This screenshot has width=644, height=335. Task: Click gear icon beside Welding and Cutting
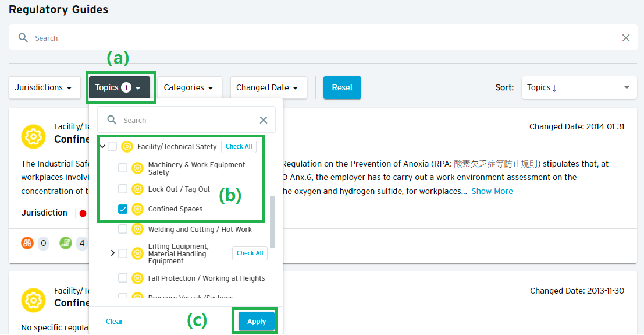pos(138,229)
